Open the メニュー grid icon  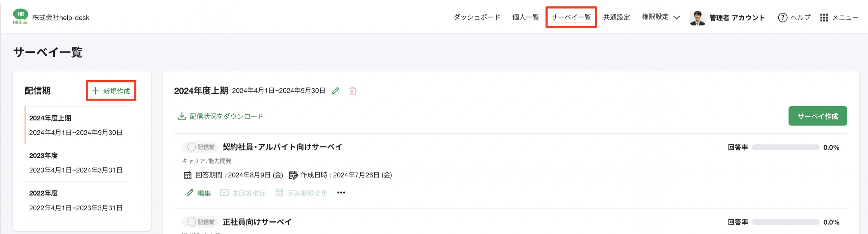[825, 18]
